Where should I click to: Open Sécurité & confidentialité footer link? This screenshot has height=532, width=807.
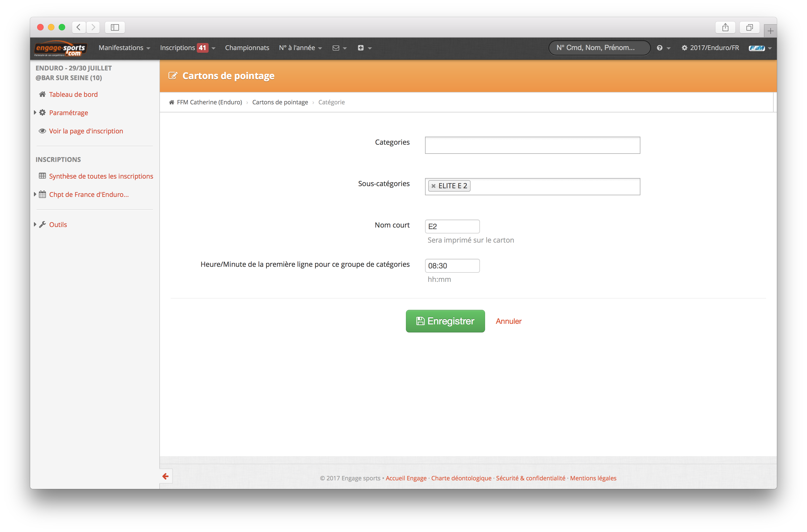531,478
